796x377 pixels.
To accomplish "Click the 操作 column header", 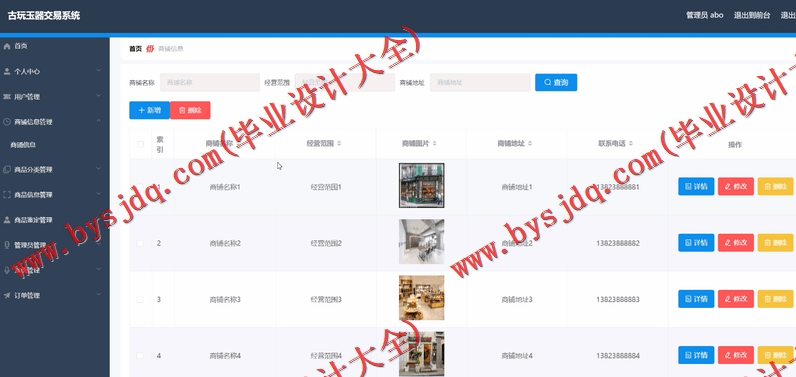I will (x=735, y=145).
